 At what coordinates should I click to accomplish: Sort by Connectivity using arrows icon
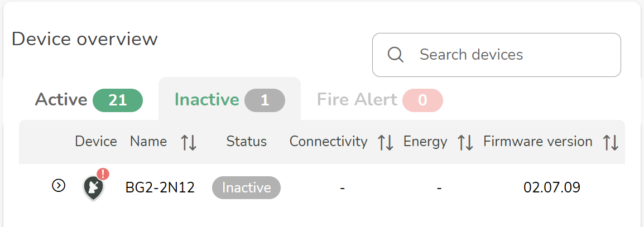click(x=385, y=143)
